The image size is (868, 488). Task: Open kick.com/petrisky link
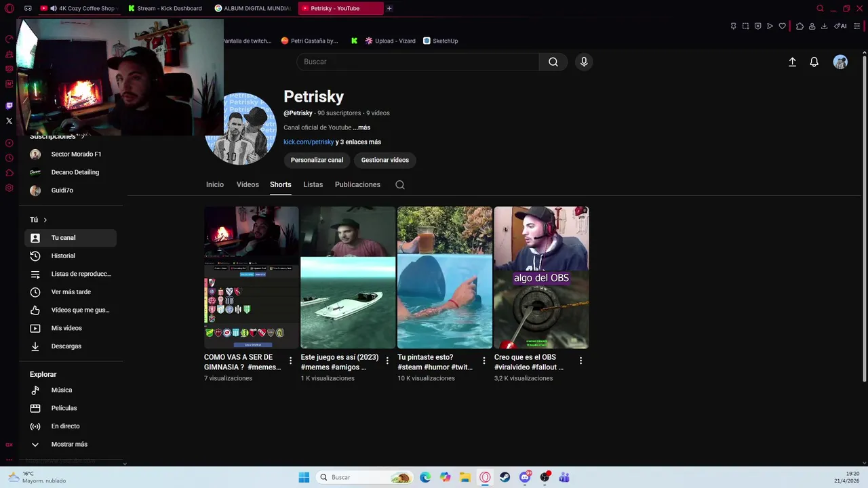coord(309,142)
